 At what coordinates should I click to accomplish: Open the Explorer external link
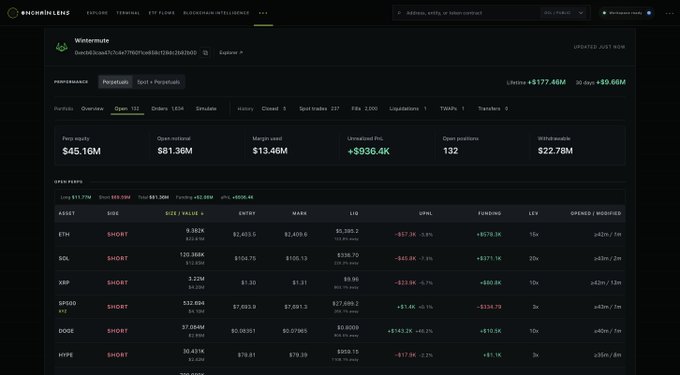click(x=231, y=52)
